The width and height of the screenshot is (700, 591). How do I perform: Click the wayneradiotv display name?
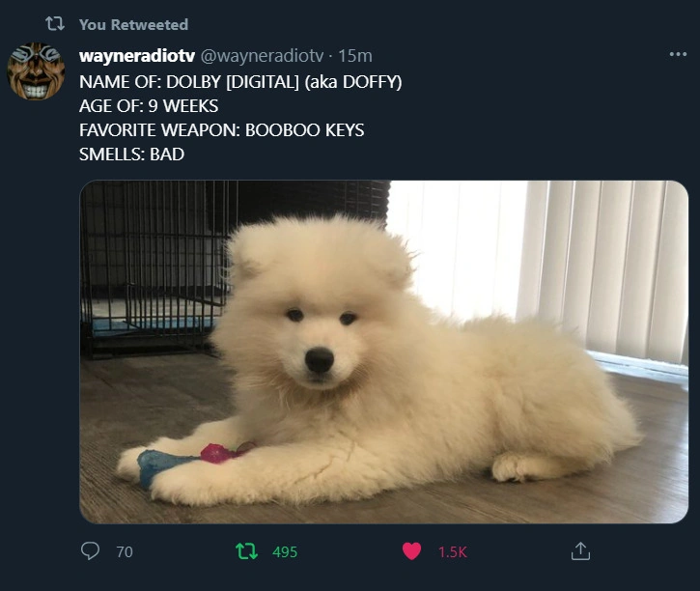(137, 56)
